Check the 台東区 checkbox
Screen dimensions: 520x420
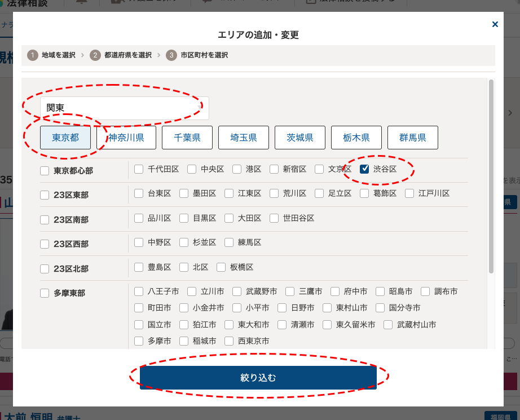[139, 193]
